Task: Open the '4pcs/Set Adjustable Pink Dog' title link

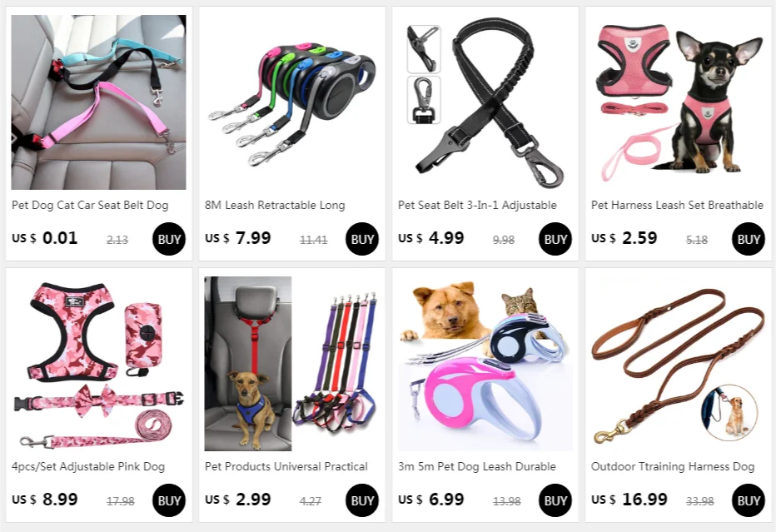Action: point(88,467)
